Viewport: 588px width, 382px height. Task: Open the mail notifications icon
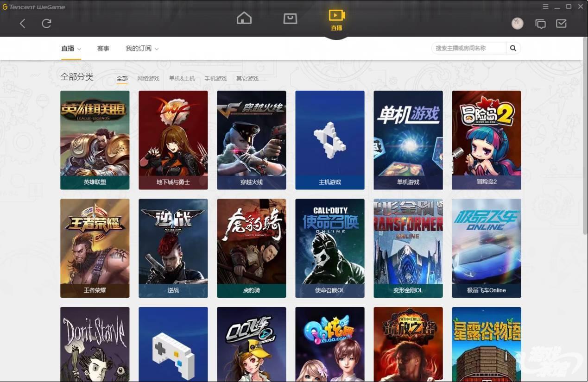tap(561, 23)
